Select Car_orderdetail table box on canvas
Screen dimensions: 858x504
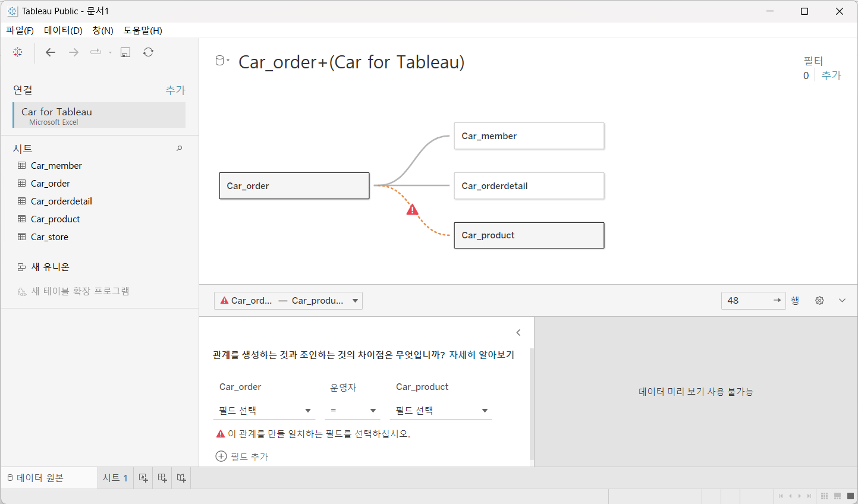click(529, 185)
